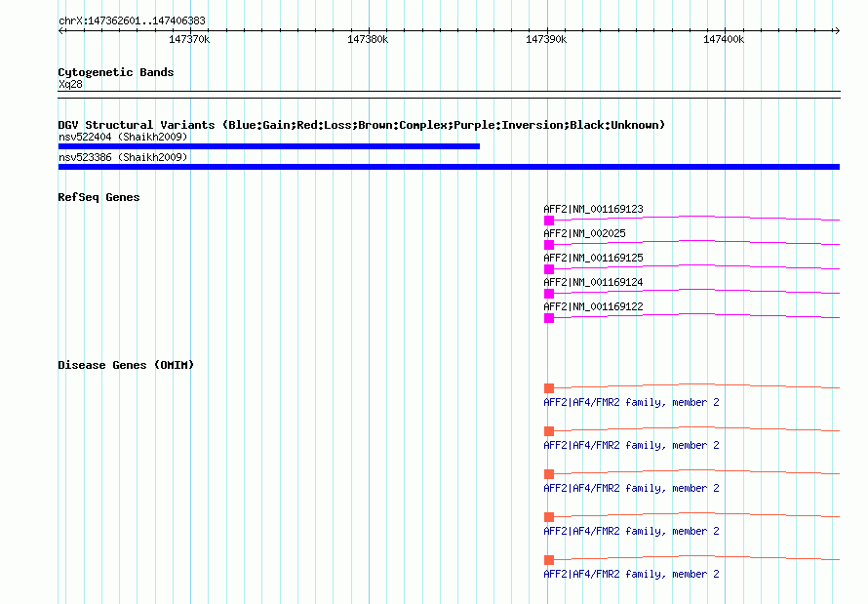
Task: Select AFF2|NM_002025 transcript label
Action: click(584, 233)
